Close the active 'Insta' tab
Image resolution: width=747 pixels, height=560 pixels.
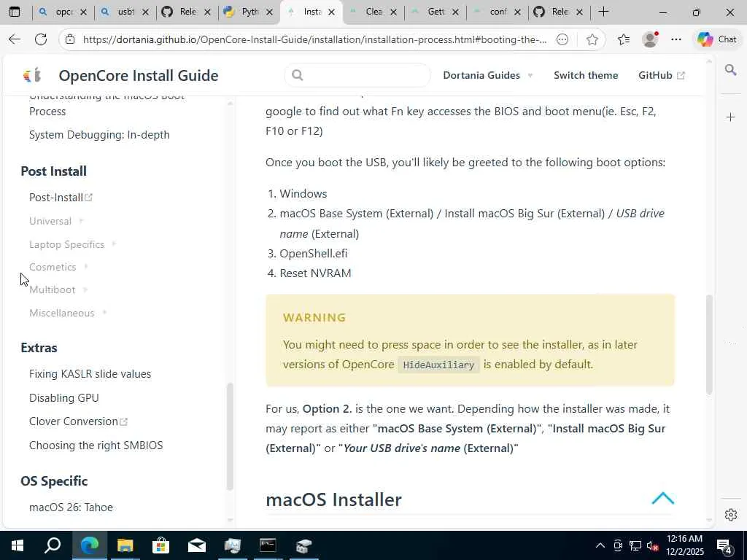point(332,12)
